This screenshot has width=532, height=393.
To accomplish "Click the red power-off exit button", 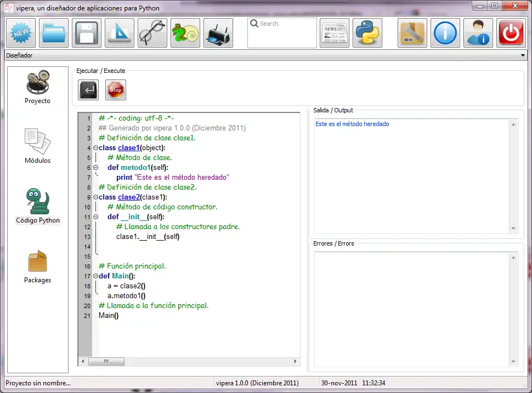I will pos(511,32).
